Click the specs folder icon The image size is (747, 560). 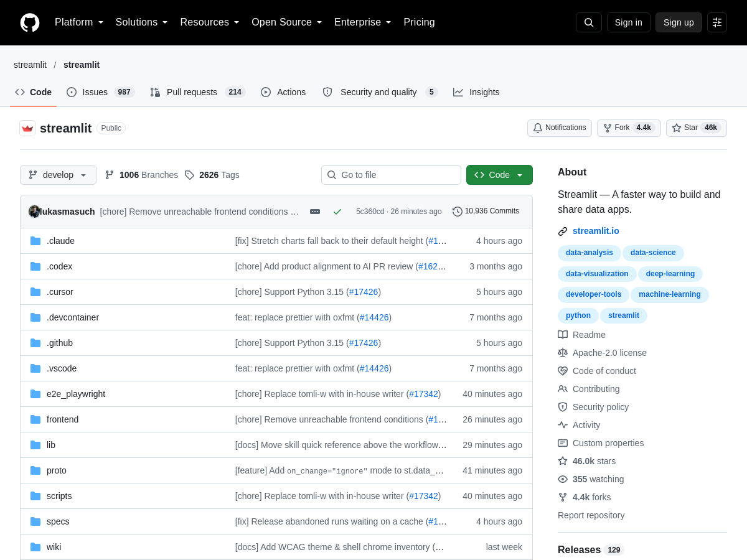[x=35, y=521]
